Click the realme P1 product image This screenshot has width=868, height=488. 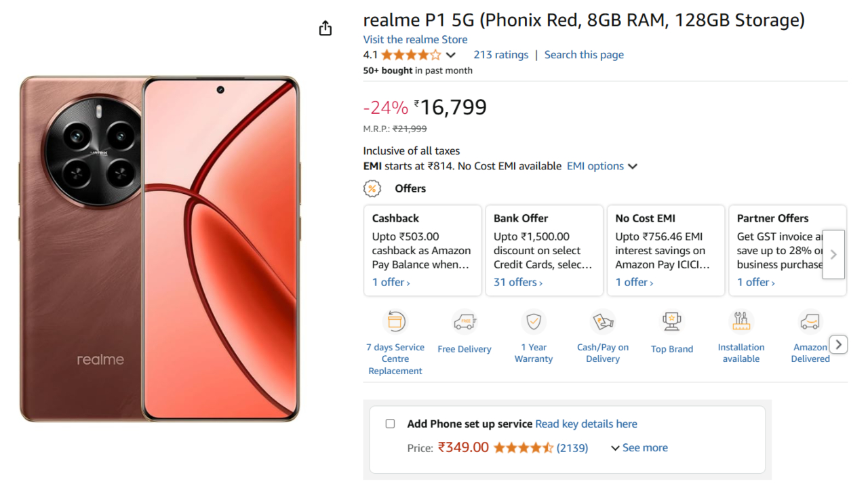pos(159,249)
